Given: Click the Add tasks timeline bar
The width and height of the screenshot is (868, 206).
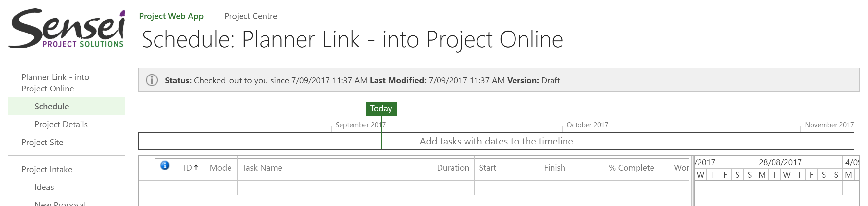Looking at the screenshot, I should pyautogui.click(x=496, y=141).
